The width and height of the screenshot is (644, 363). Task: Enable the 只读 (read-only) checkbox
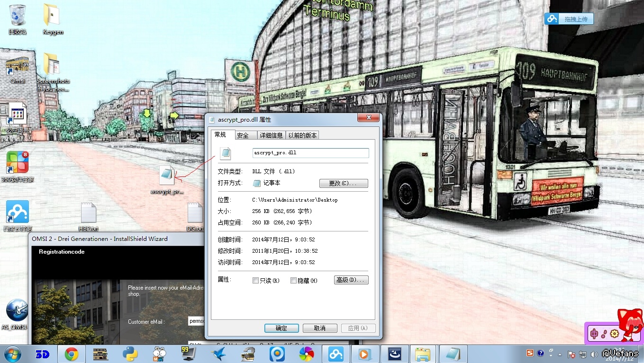tap(256, 281)
